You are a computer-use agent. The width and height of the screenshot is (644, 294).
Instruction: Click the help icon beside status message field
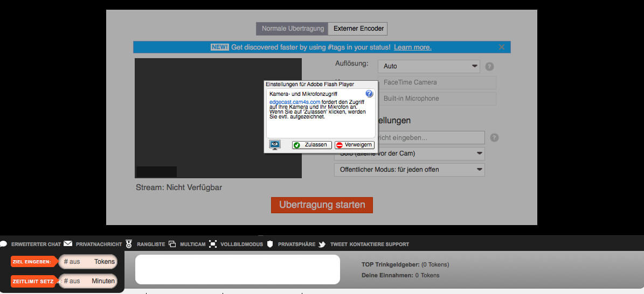point(494,138)
